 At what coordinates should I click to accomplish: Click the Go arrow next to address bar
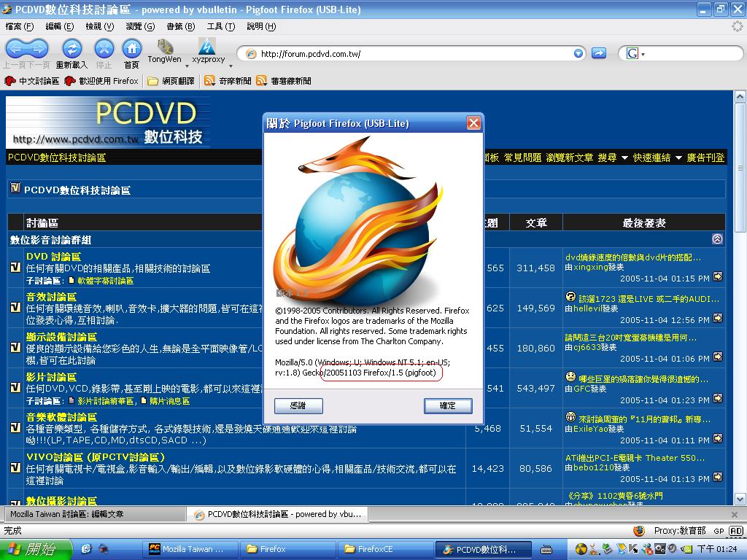click(599, 53)
